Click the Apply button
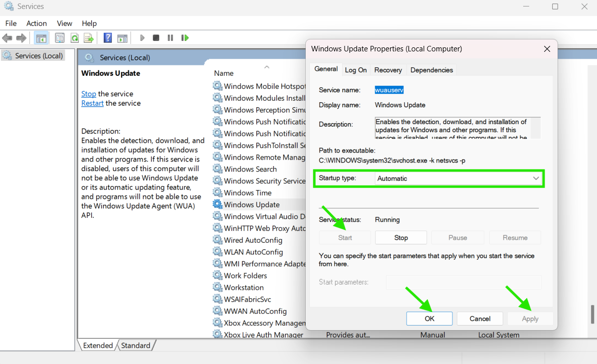The image size is (597, 364). coord(530,319)
